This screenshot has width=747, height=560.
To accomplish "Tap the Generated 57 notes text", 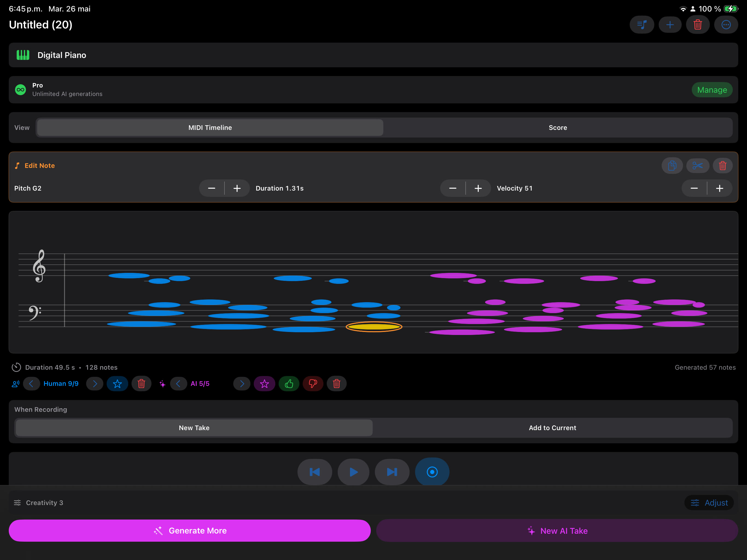I will point(705,367).
